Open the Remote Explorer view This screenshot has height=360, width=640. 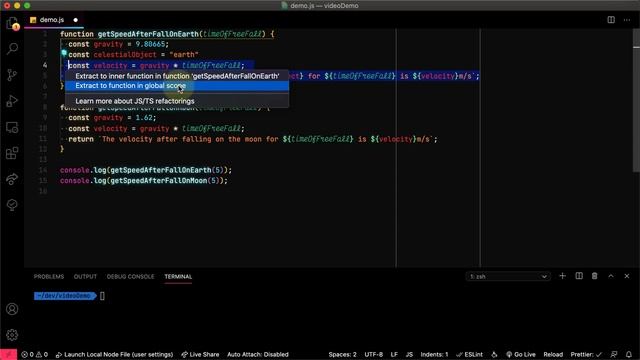pos(12,127)
